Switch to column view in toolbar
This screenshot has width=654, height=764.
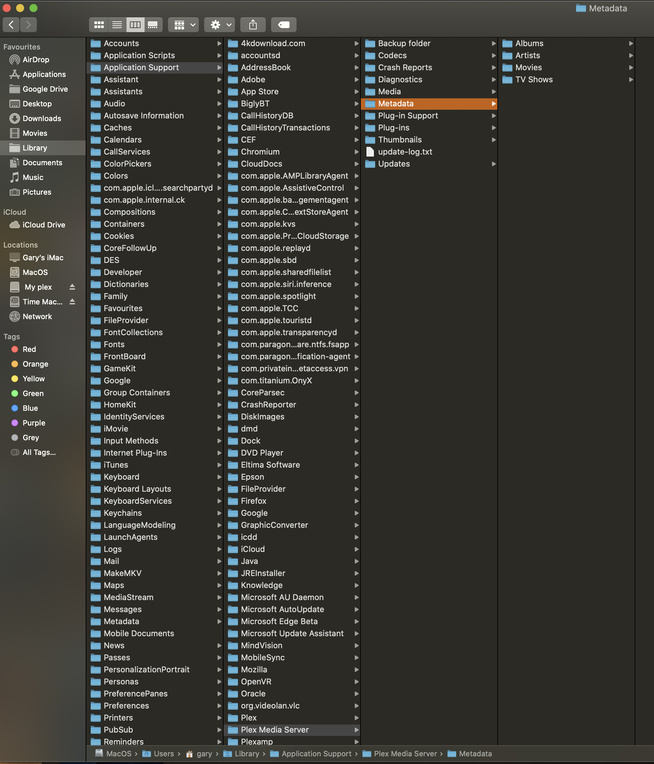pos(135,24)
